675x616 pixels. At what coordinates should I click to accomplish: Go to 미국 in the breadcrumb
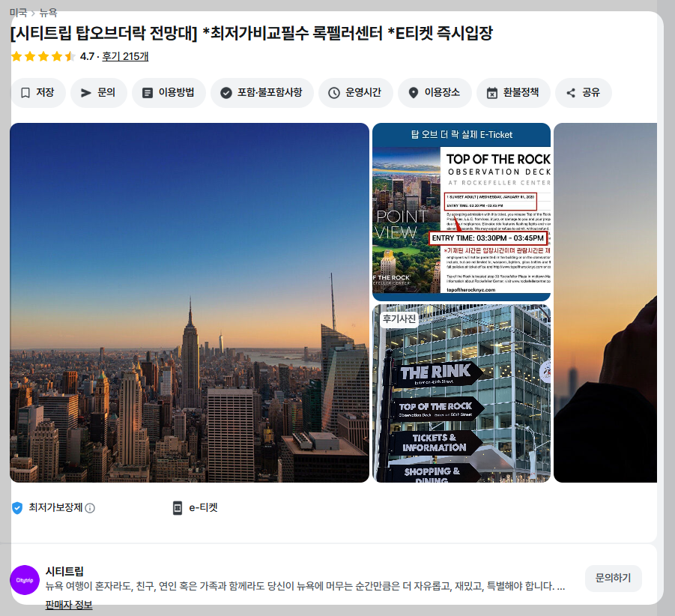(x=18, y=13)
